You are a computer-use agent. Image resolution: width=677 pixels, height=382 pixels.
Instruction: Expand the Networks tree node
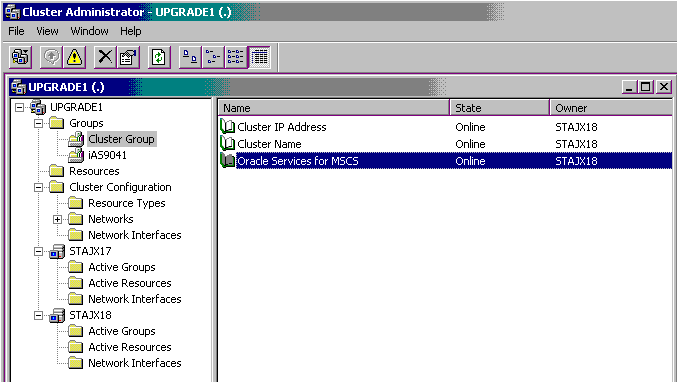click(x=57, y=219)
